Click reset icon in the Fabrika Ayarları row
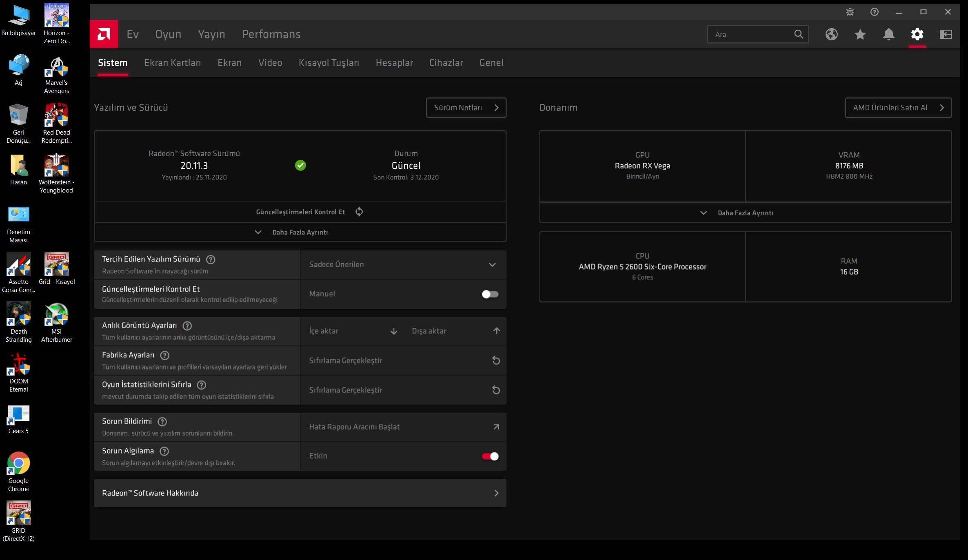Viewport: 968px width, 560px height. (496, 361)
